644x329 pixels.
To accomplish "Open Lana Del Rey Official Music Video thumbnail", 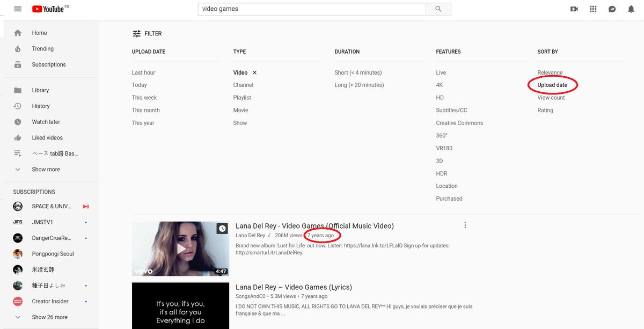I will pos(180,249).
